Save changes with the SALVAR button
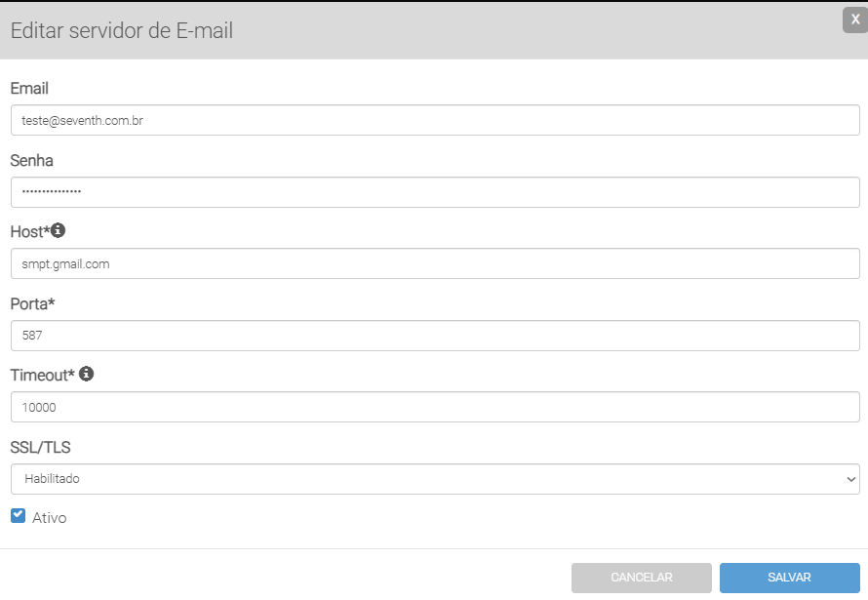868x600 pixels. coord(789,578)
